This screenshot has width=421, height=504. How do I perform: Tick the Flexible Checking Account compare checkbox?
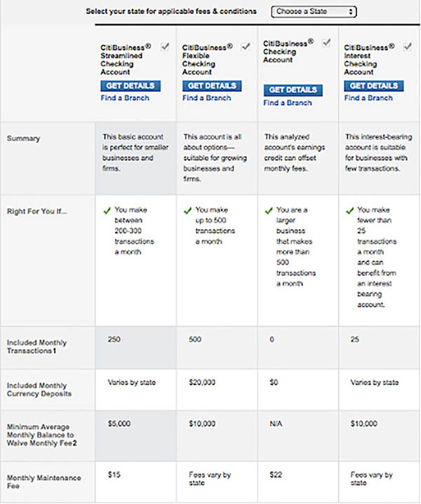click(x=246, y=46)
